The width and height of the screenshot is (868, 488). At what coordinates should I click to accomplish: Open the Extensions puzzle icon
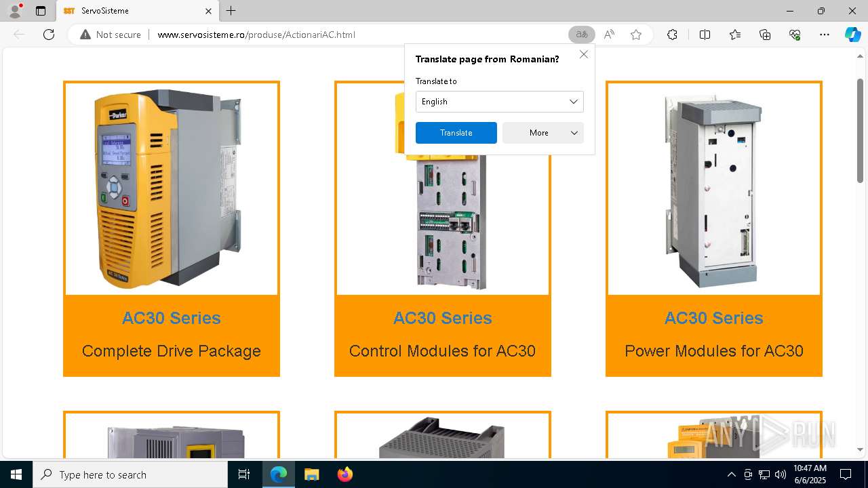672,35
